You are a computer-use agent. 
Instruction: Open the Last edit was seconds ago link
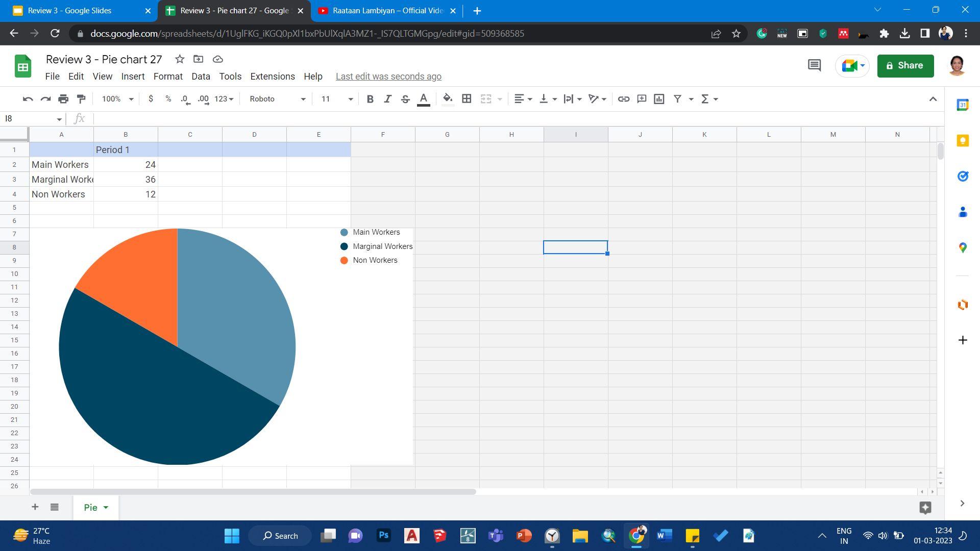pyautogui.click(x=388, y=77)
